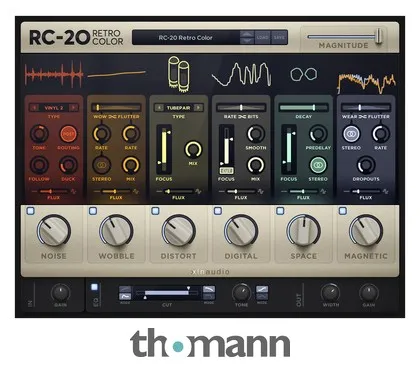Image resolution: width=420 pixels, height=367 pixels.
Task: Toggle the Noise module enable checkbox
Action: coord(30,211)
